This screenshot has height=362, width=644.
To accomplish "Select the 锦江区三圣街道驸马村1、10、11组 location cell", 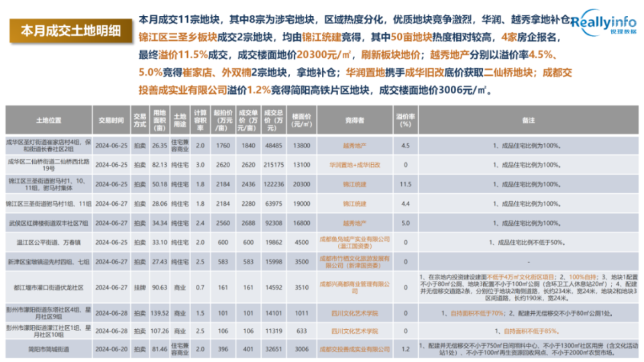I will point(49,184).
